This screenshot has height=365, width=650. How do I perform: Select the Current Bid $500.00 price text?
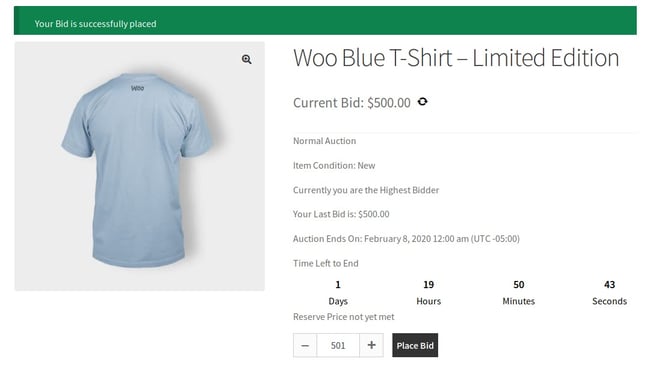click(352, 103)
